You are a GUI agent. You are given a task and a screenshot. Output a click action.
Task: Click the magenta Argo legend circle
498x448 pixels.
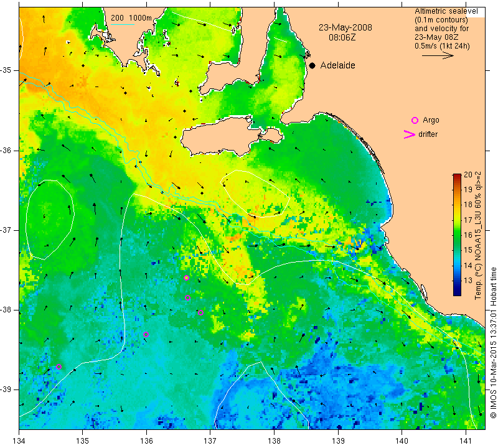(415, 120)
